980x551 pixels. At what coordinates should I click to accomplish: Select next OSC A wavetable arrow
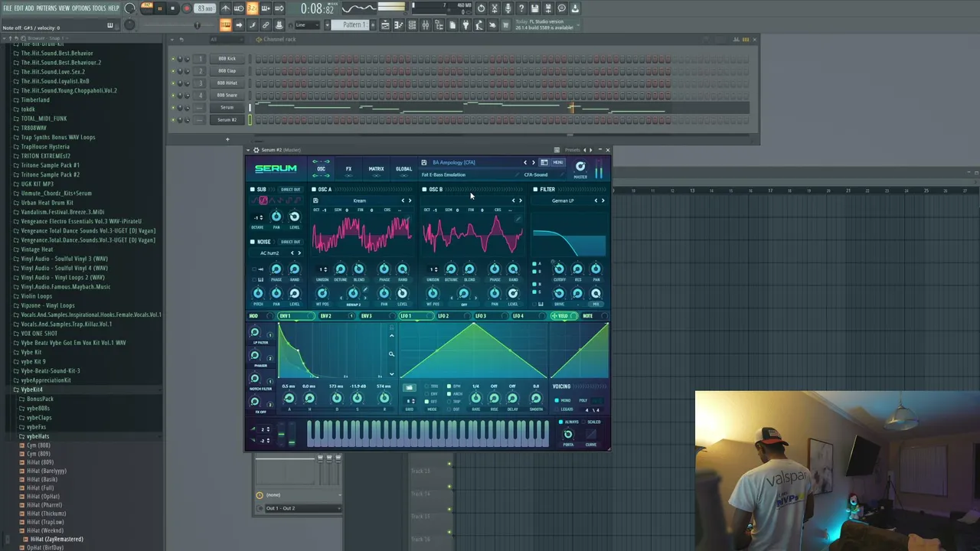point(410,201)
